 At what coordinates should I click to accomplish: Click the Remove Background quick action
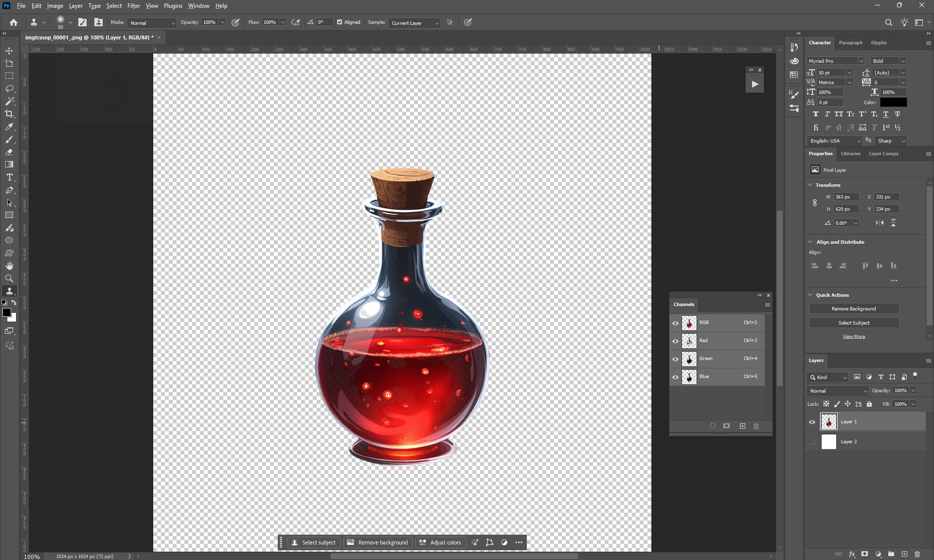pos(854,309)
